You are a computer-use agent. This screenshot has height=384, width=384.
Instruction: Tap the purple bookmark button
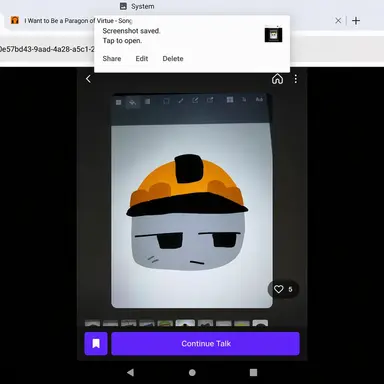pos(96,344)
